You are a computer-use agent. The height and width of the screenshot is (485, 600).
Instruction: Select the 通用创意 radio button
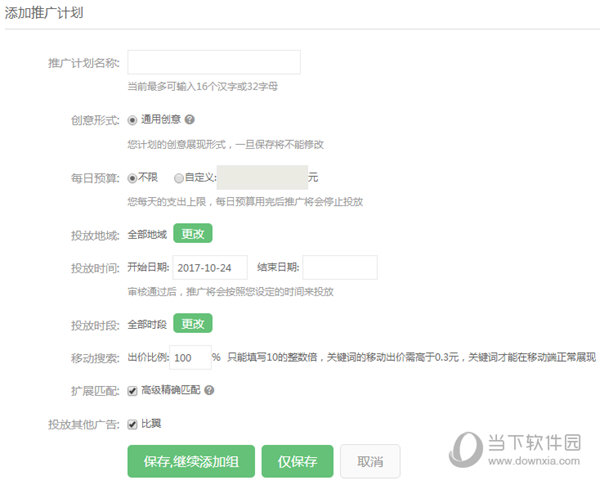tap(132, 120)
